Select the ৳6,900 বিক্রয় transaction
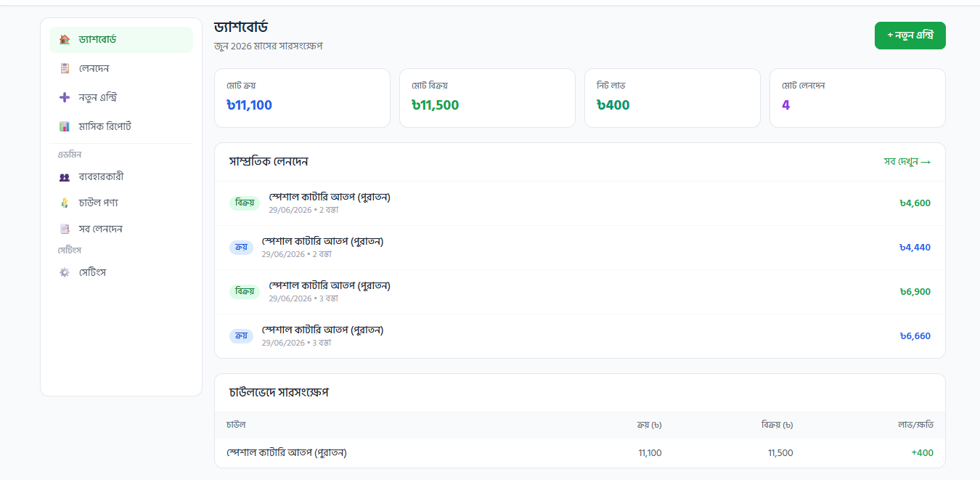Screen dimensions: 980x480 (x=580, y=292)
